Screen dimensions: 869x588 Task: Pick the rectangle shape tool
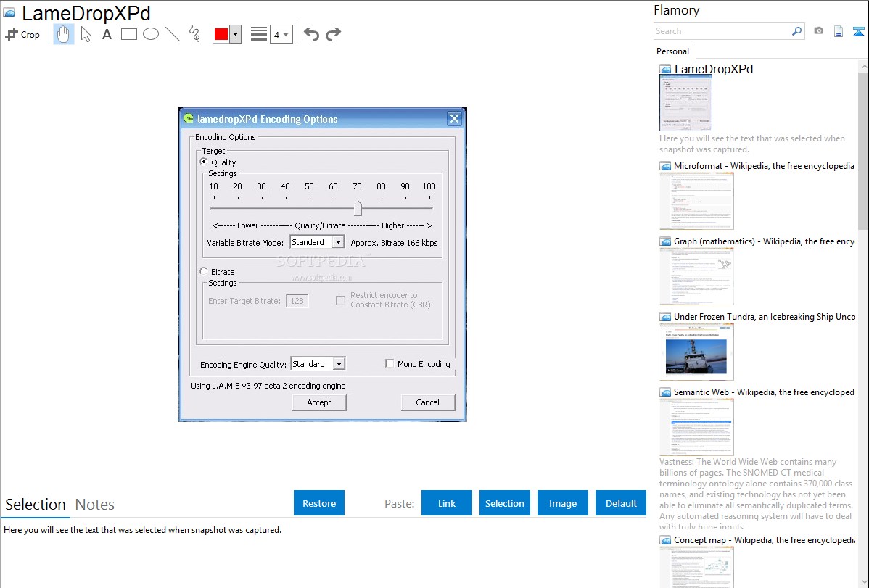[x=128, y=34]
